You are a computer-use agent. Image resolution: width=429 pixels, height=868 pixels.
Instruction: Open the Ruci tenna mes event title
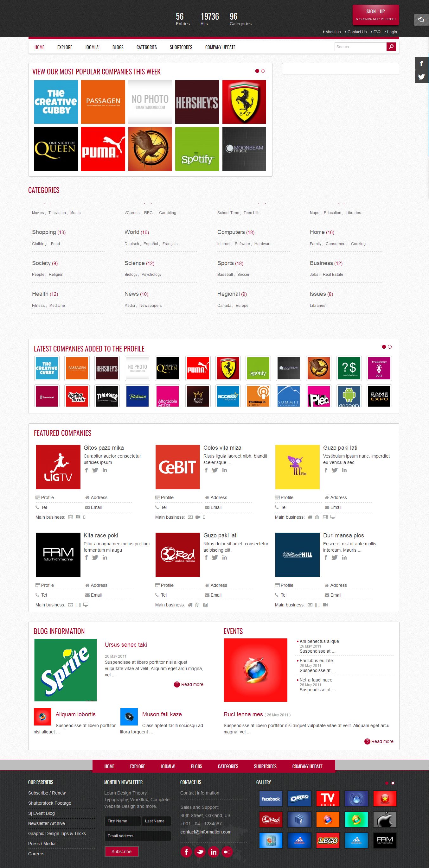click(243, 714)
